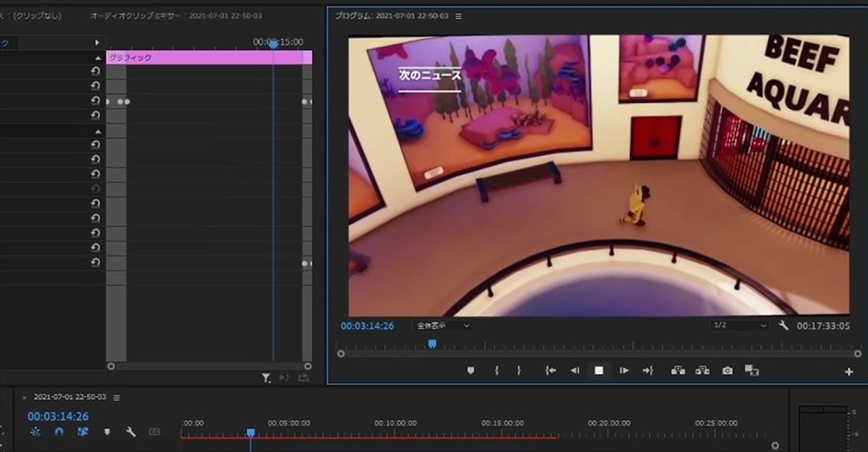
Task: Jump to the In point
Action: tap(550, 370)
